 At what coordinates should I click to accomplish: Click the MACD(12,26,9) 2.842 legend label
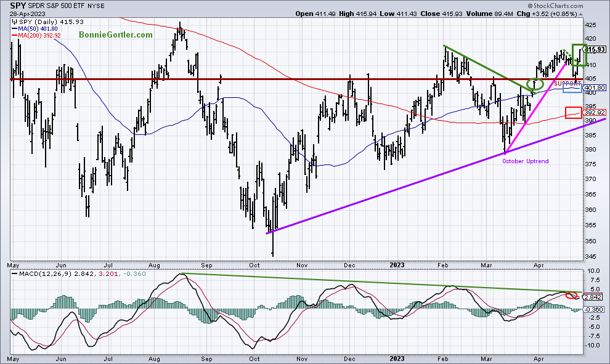click(56, 274)
